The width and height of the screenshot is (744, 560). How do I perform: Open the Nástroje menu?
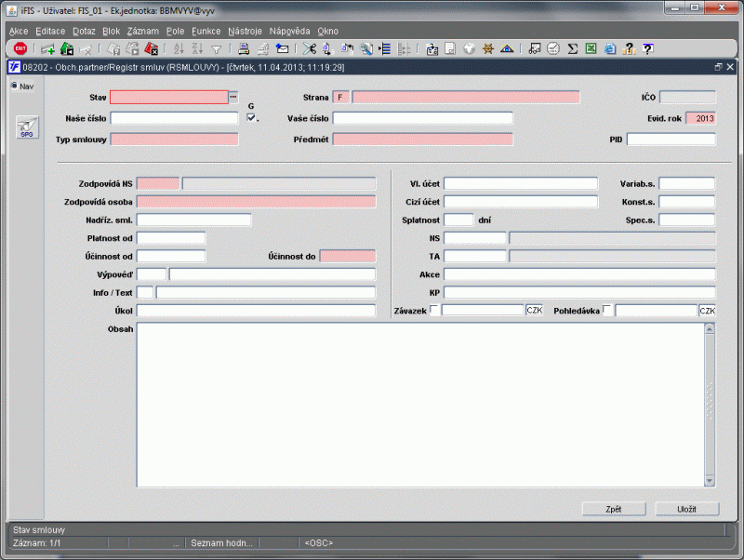point(245,32)
